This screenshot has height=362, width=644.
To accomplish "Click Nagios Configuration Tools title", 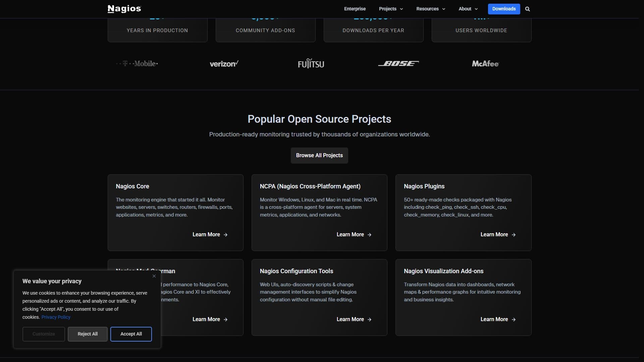I will (x=297, y=271).
